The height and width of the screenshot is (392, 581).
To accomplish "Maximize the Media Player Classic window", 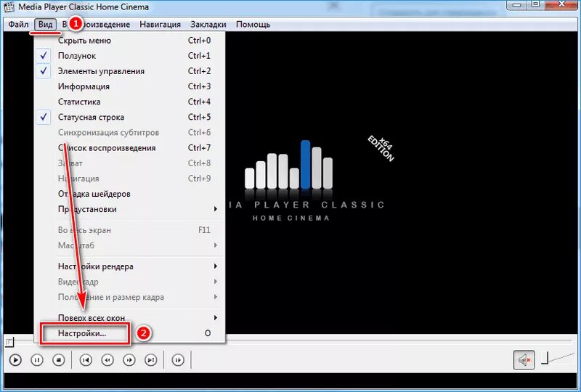I will [536, 4].
